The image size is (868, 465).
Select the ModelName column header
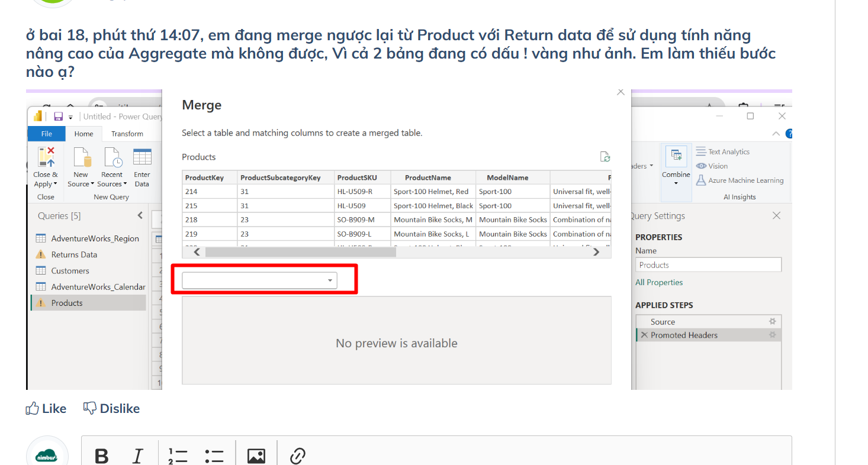click(513, 177)
